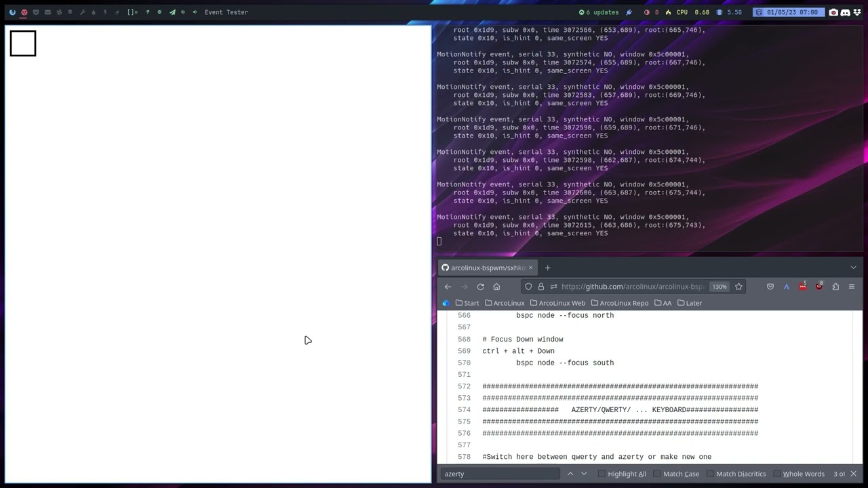
Task: Reset the 130% zoom badge
Action: click(x=719, y=287)
